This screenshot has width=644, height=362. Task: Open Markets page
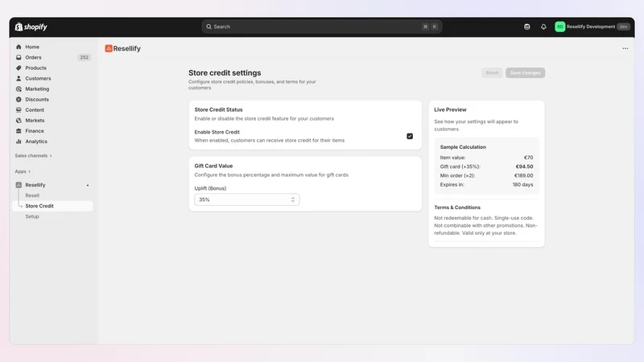pyautogui.click(x=35, y=120)
